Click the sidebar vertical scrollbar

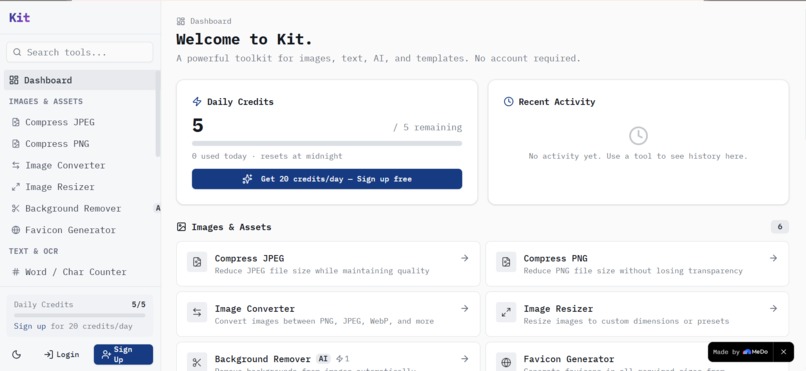pyautogui.click(x=158, y=114)
